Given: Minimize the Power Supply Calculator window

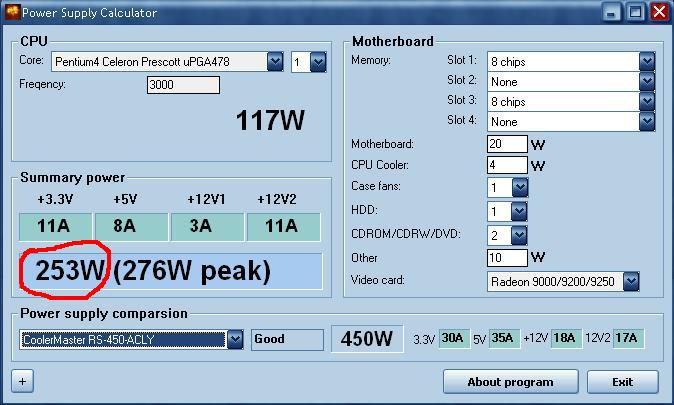Looking at the screenshot, I should click(613, 12).
